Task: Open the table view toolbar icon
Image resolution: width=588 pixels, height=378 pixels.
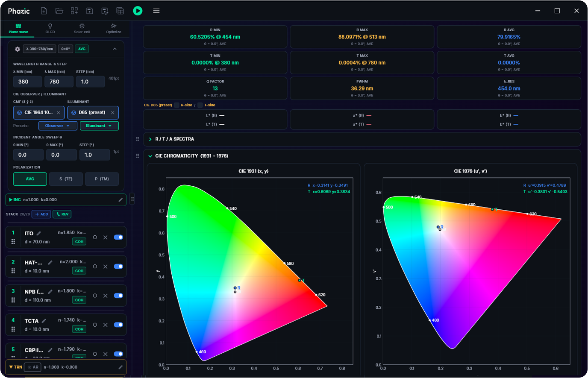Action: [120, 11]
